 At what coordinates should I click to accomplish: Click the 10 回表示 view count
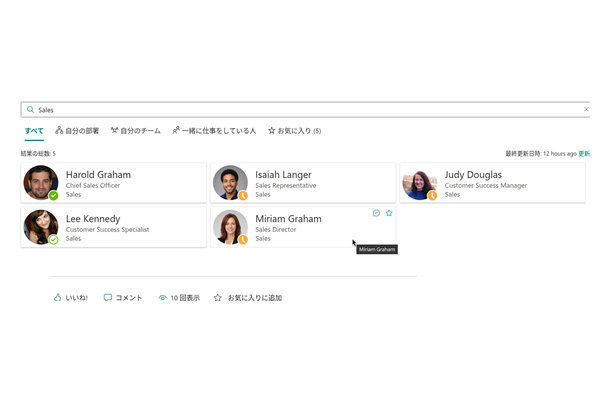coord(179,298)
